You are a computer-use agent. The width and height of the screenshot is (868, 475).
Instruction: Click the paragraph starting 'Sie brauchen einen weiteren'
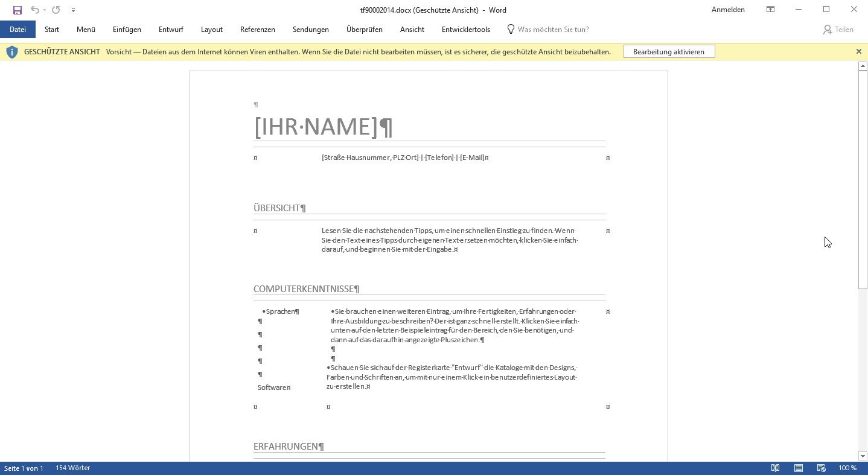[x=455, y=325]
